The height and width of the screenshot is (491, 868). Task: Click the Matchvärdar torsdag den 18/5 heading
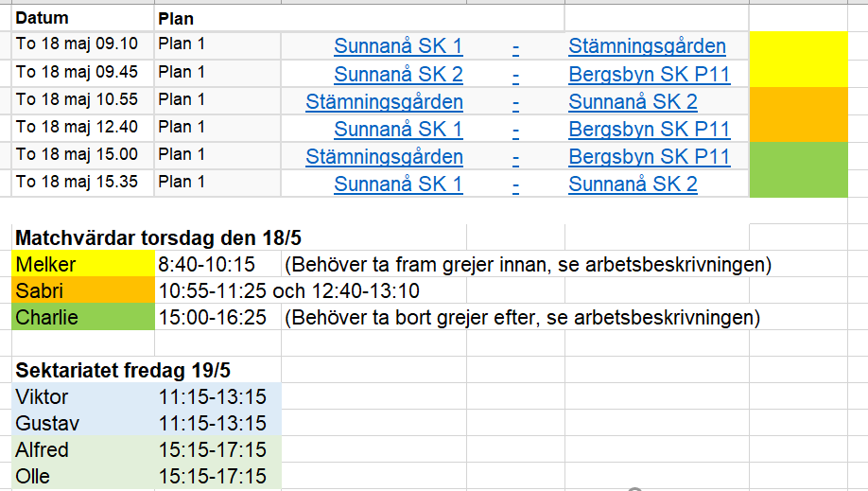coord(158,237)
